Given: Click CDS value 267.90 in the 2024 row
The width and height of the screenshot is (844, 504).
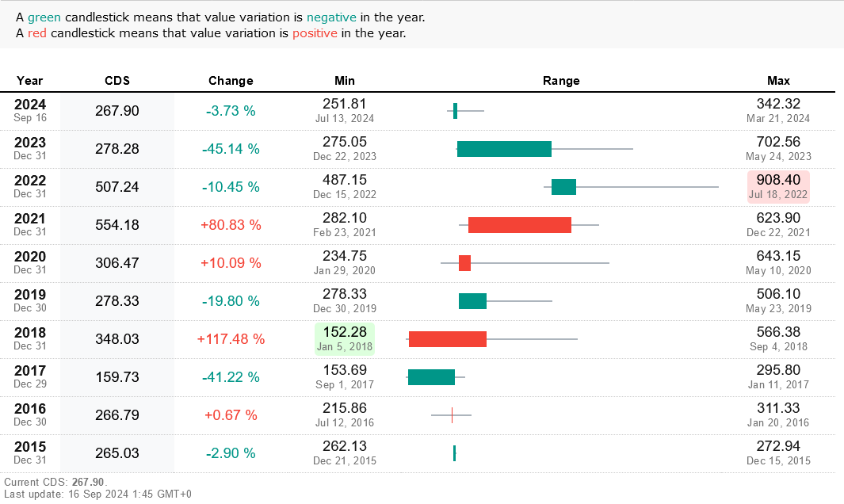Looking at the screenshot, I should (117, 111).
